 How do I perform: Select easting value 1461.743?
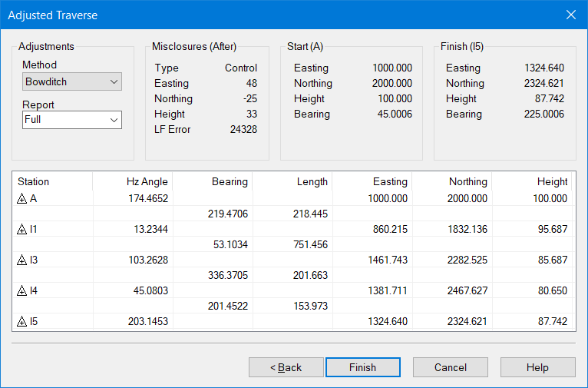388,260
